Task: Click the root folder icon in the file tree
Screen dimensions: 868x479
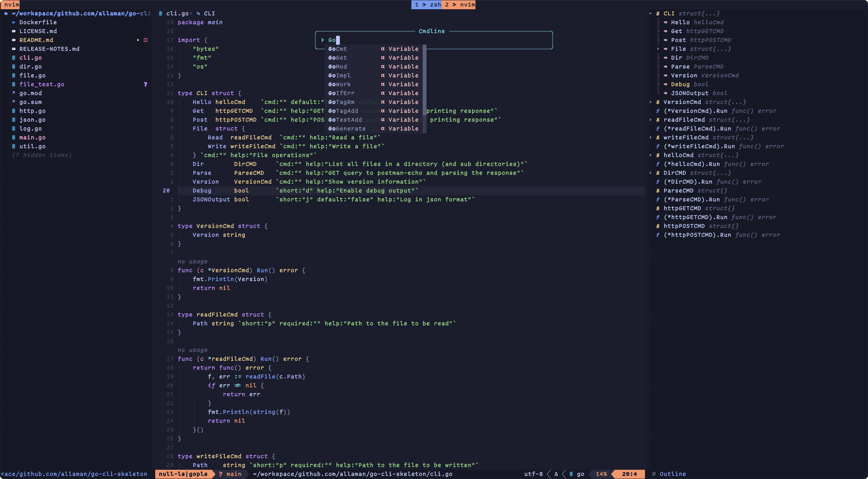Action: coord(6,14)
